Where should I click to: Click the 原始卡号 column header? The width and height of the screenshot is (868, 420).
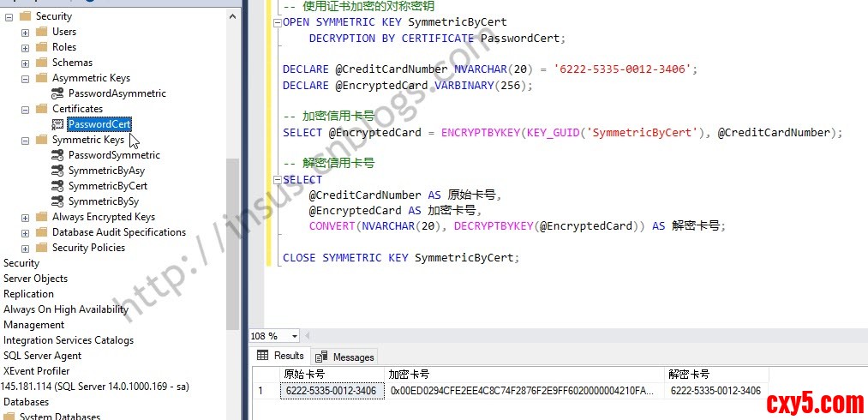tap(332, 375)
